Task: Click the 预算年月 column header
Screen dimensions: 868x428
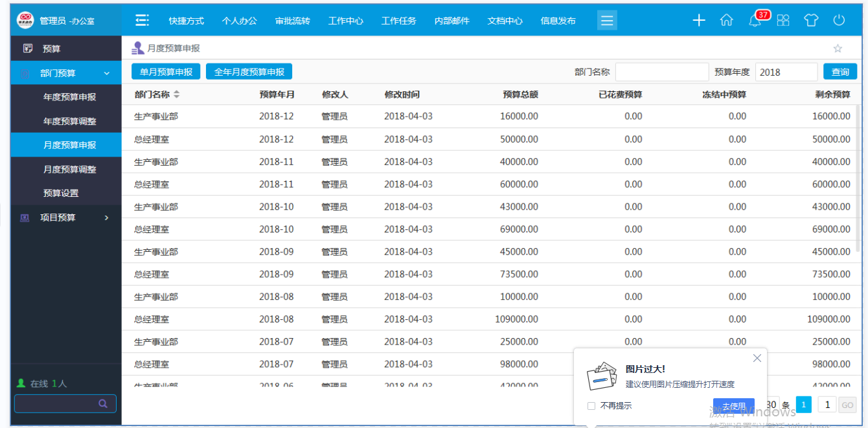Action: (277, 95)
